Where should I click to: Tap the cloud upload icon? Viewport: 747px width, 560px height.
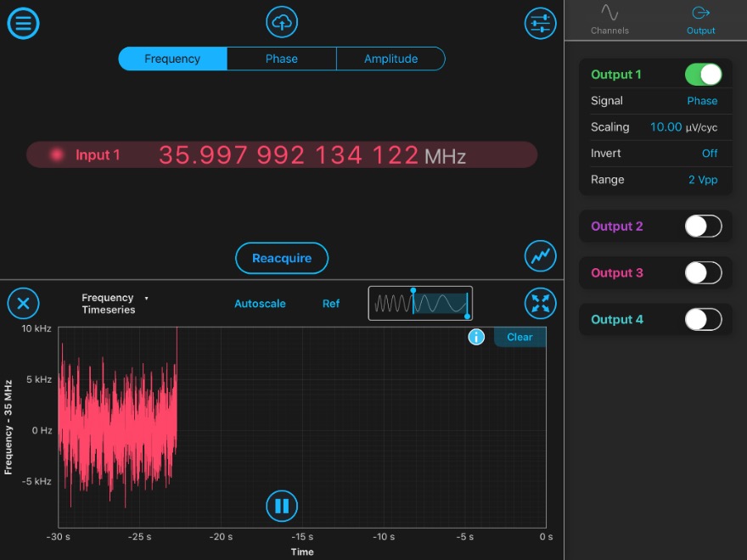pos(282,22)
